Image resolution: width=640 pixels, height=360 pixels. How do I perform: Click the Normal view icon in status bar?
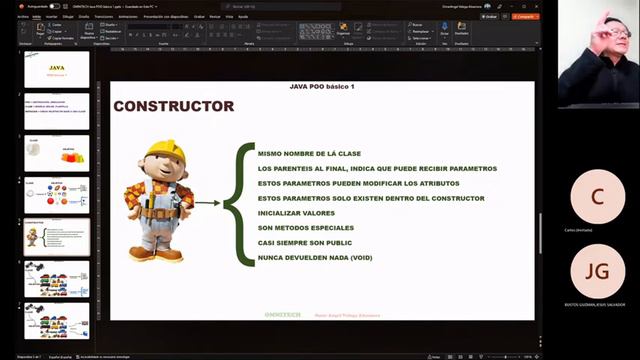click(450, 357)
